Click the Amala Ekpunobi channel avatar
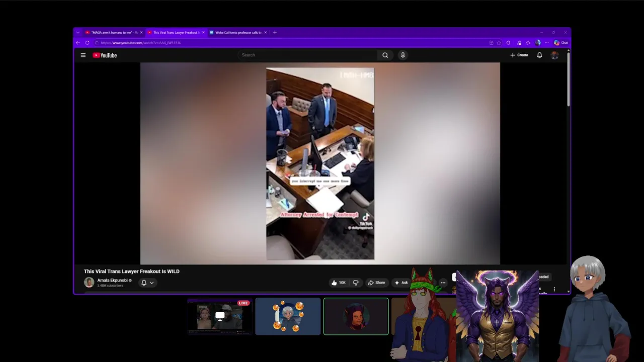Image resolution: width=644 pixels, height=362 pixels. click(89, 283)
